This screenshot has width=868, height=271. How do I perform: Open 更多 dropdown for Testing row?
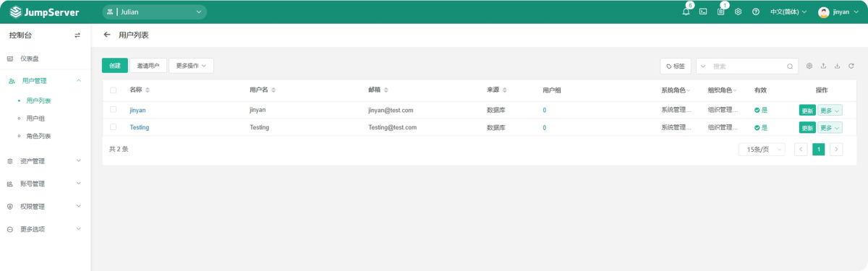coord(830,128)
